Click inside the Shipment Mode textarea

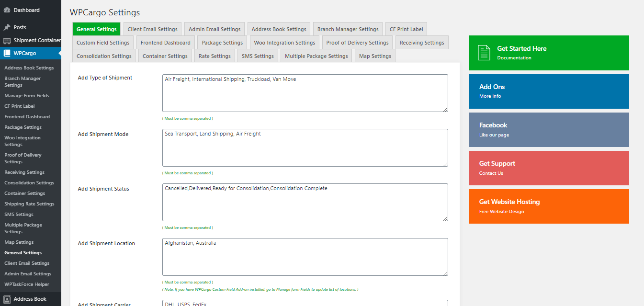(x=305, y=148)
